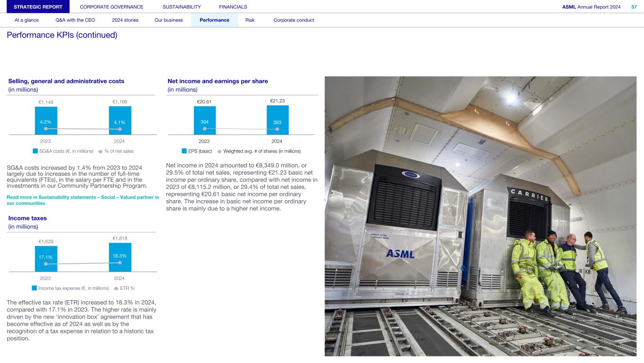Screen dimensions: 644x363
Task: Go to the Financials tab
Action: pyautogui.click(x=233, y=7)
